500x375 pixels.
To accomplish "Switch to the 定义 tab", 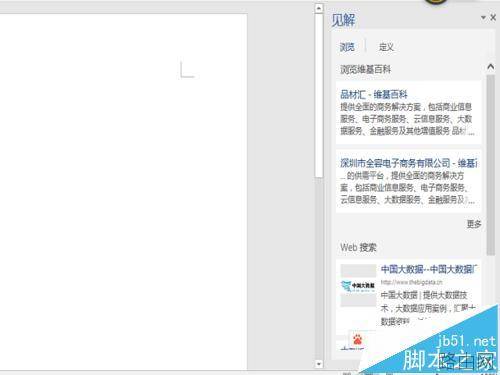I will [x=386, y=47].
